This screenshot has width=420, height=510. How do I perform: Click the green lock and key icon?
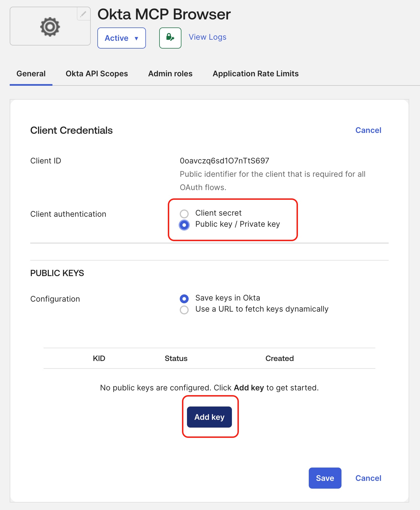pos(170,38)
